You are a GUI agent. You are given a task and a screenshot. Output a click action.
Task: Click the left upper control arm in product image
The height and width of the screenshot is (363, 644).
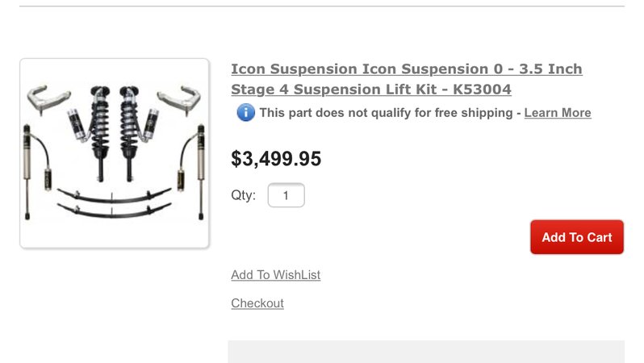click(x=48, y=99)
